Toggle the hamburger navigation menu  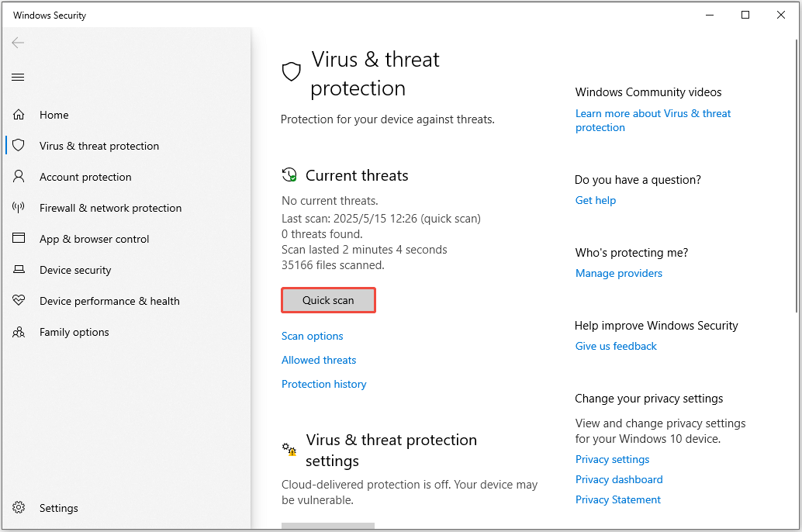19,77
